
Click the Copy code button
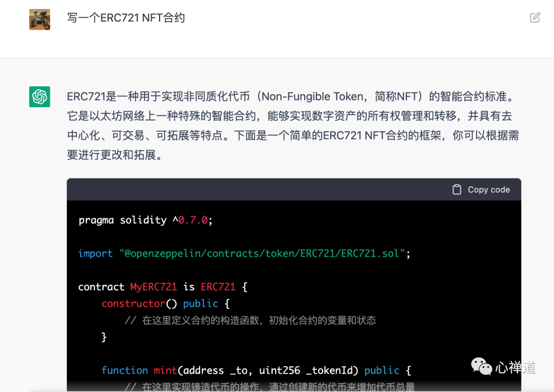point(481,189)
